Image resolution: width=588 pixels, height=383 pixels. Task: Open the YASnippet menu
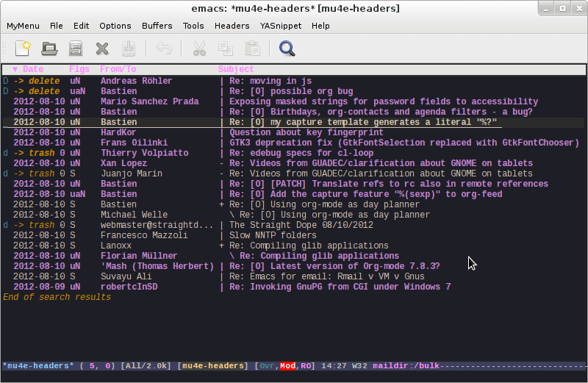[280, 26]
